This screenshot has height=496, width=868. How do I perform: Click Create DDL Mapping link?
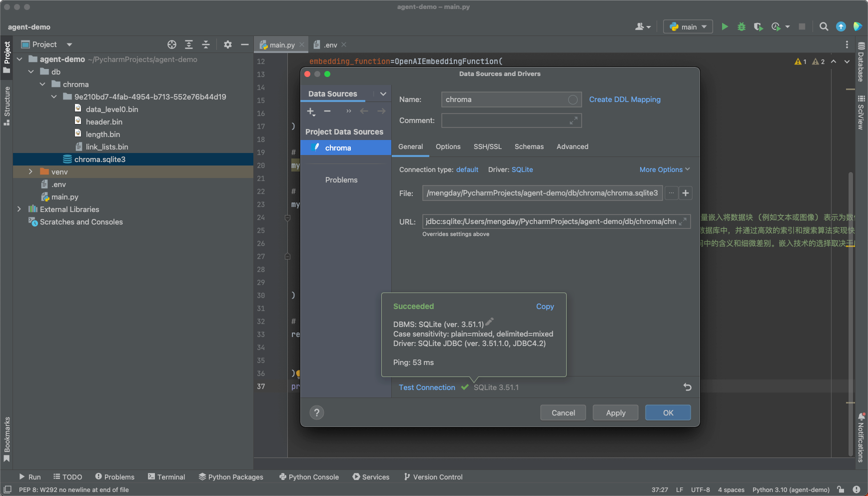point(625,99)
